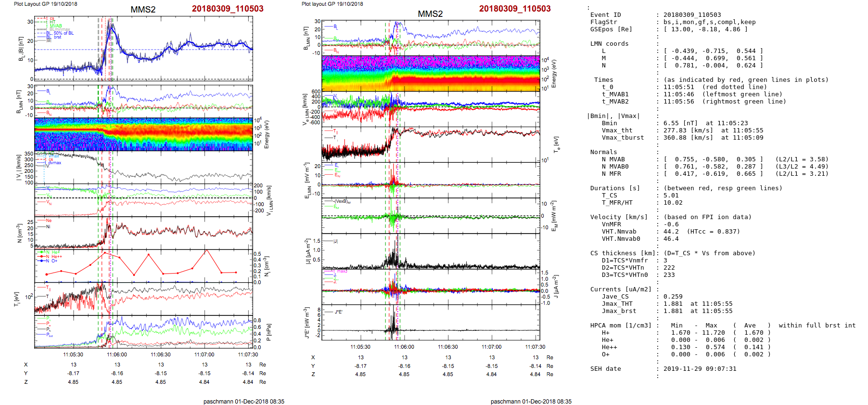This screenshot has height=405, width=868.
Task: Select the 11:05:30 tick under the left plot
Action: point(73,354)
